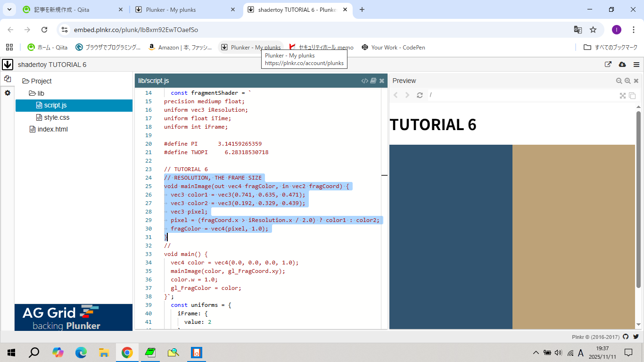644x362 pixels.
Task: Switch to the Qiita new article tab
Action: click(x=73, y=9)
